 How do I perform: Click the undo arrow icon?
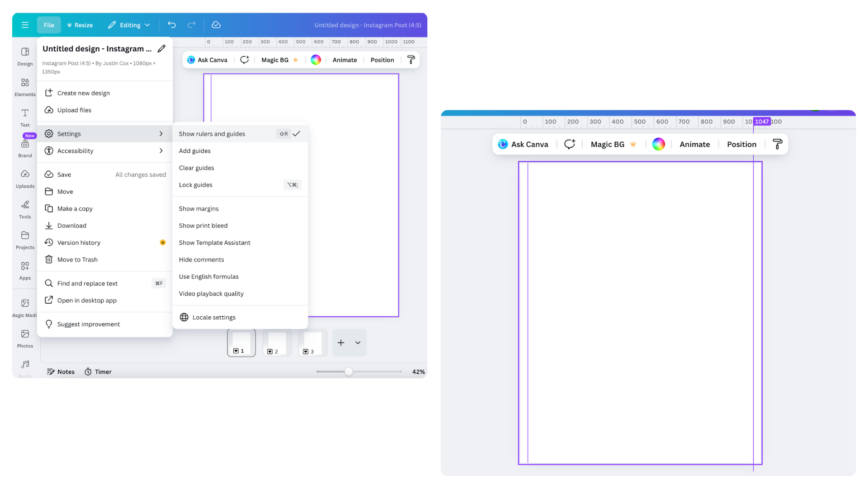[172, 25]
